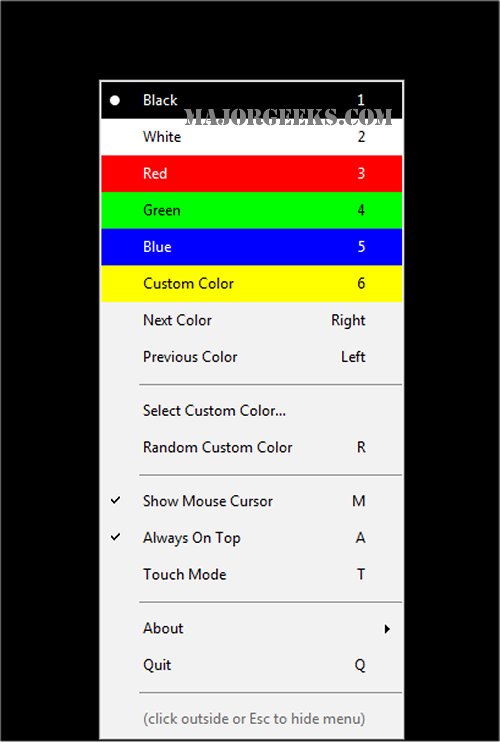Select the Blue color row
500x742 pixels.
tap(252, 247)
